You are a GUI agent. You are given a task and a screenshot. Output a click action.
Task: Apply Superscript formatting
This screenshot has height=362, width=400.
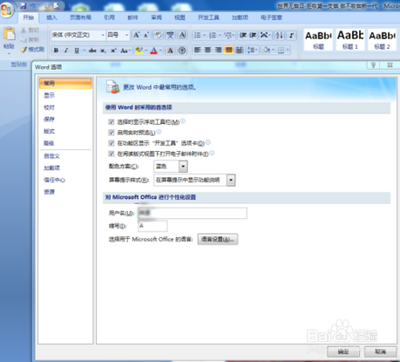click(114, 51)
